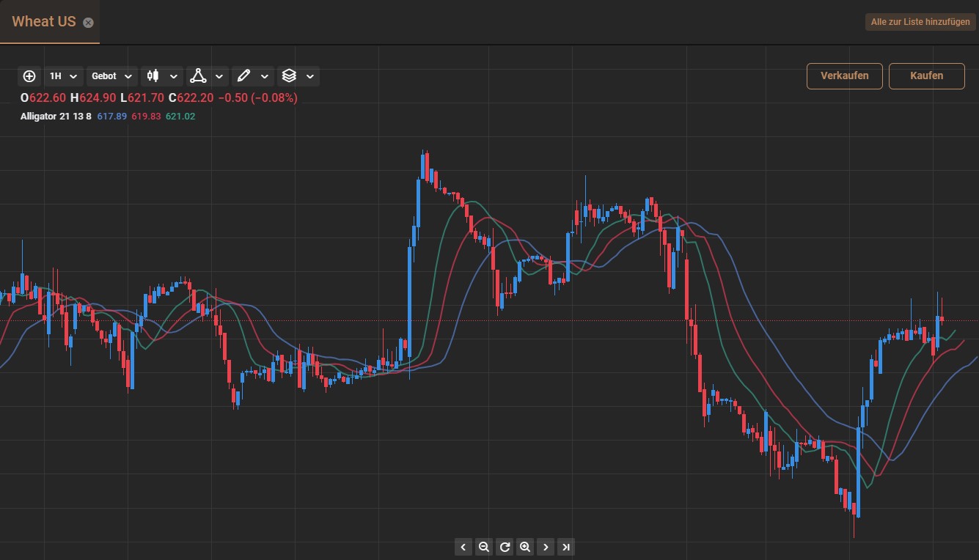Click the crosshair plus icon in chart toolbar
Image resolution: width=979 pixels, height=560 pixels.
(29, 76)
